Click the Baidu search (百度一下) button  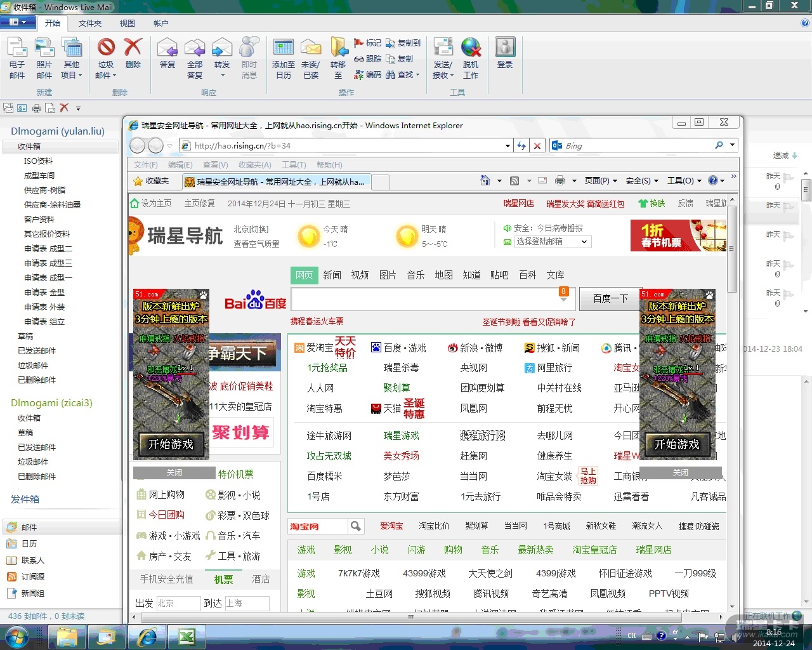click(x=610, y=298)
